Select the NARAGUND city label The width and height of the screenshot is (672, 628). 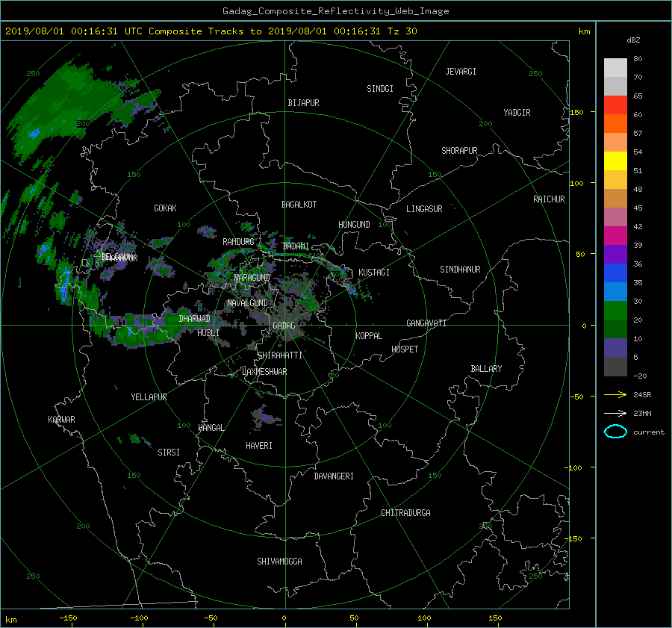click(252, 278)
